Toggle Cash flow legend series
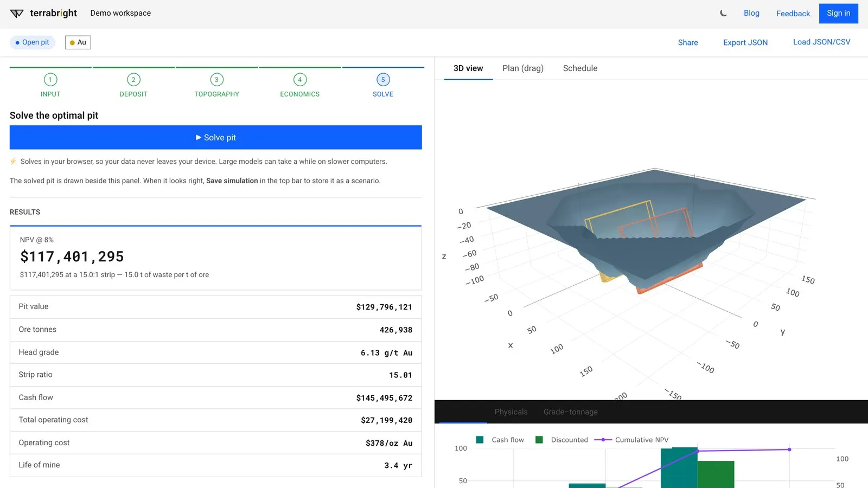This screenshot has height=488, width=868. (500, 440)
